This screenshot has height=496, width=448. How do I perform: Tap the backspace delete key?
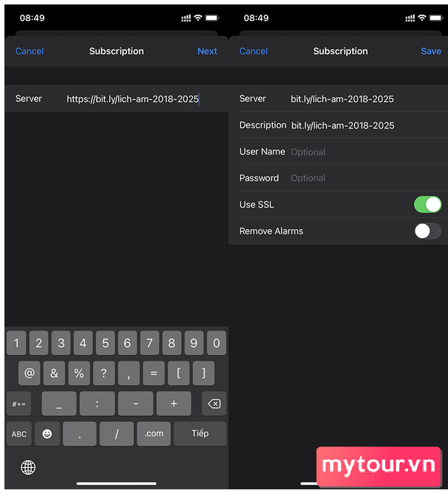[214, 404]
